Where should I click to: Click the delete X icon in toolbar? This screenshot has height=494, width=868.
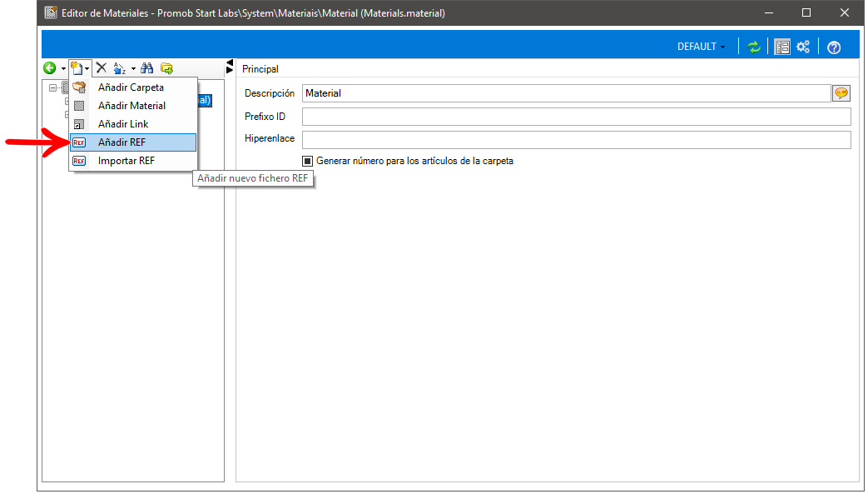click(x=102, y=68)
